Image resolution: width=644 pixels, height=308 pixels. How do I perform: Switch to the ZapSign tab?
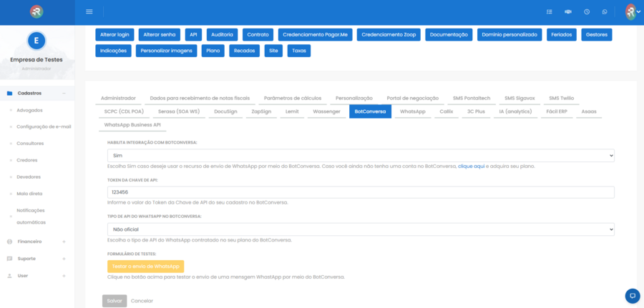pyautogui.click(x=263, y=111)
